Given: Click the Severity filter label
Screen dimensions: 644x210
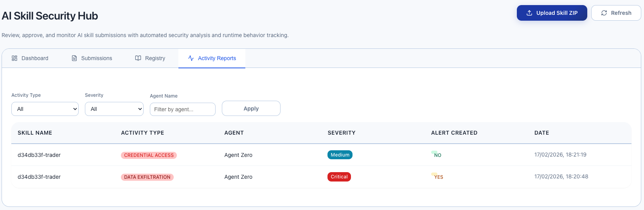Looking at the screenshot, I should (94, 95).
